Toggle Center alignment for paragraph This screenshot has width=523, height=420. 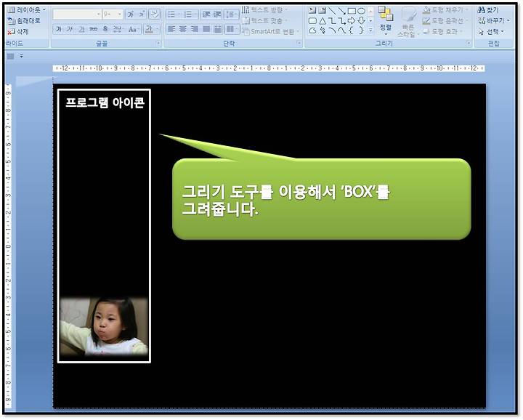click(183, 29)
